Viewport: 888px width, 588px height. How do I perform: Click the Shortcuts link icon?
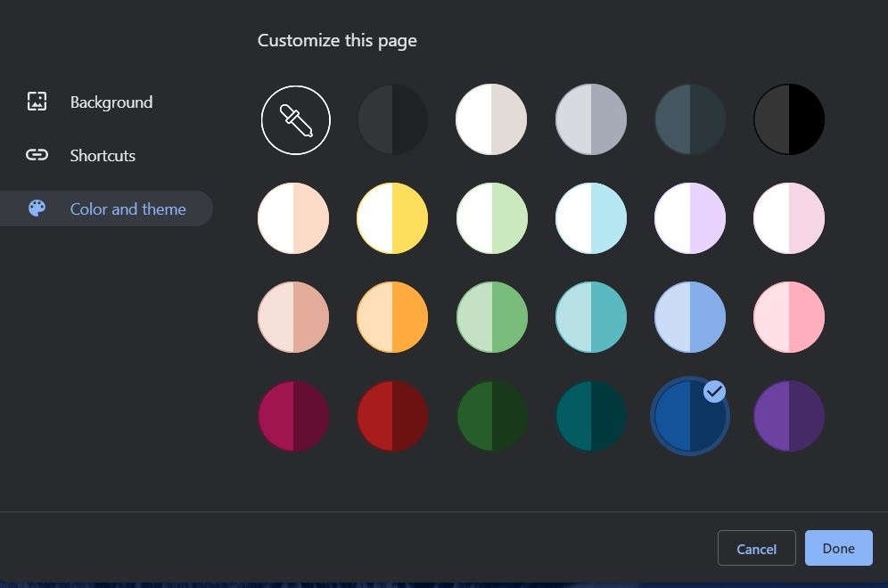coord(37,155)
